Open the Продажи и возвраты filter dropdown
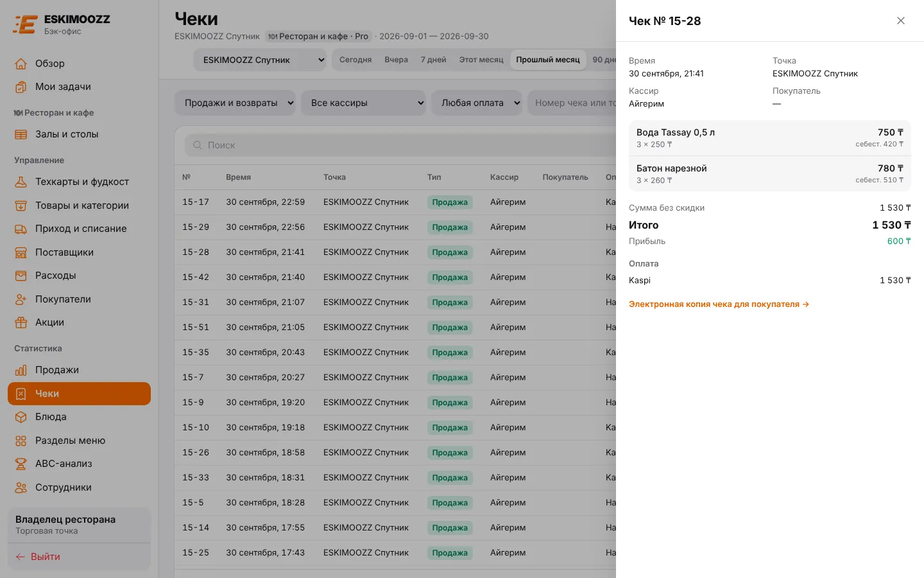Viewport: 924px width, 578px height. click(x=235, y=103)
